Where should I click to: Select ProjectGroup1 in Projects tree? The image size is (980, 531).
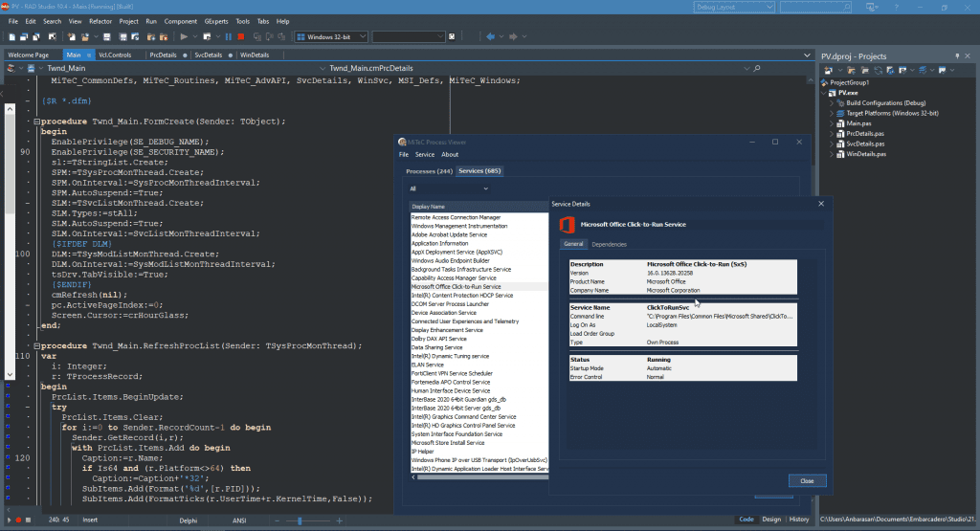pyautogui.click(x=850, y=82)
